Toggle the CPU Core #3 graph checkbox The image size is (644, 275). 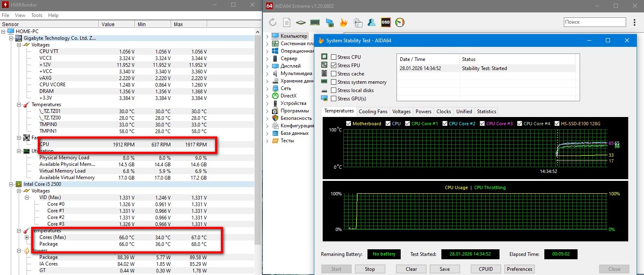pos(482,124)
